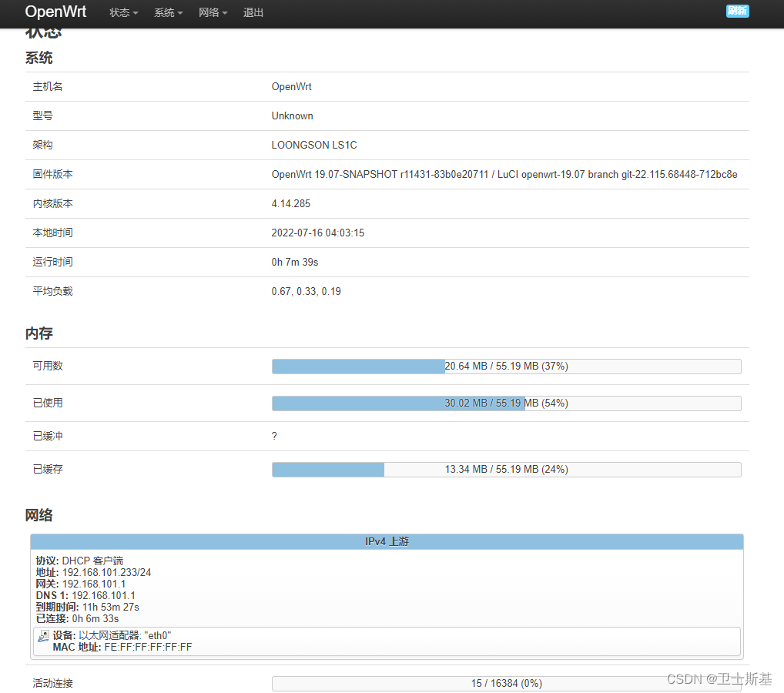Click the 架构 row label

point(42,145)
